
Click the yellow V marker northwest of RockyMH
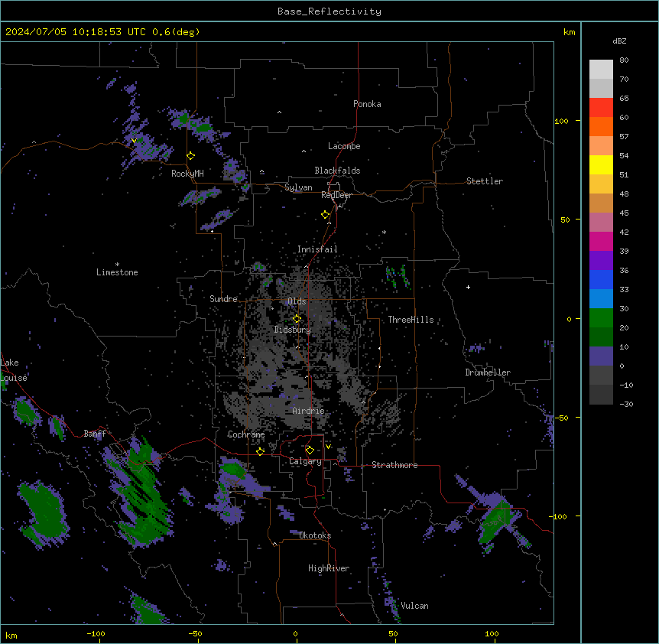click(x=134, y=141)
